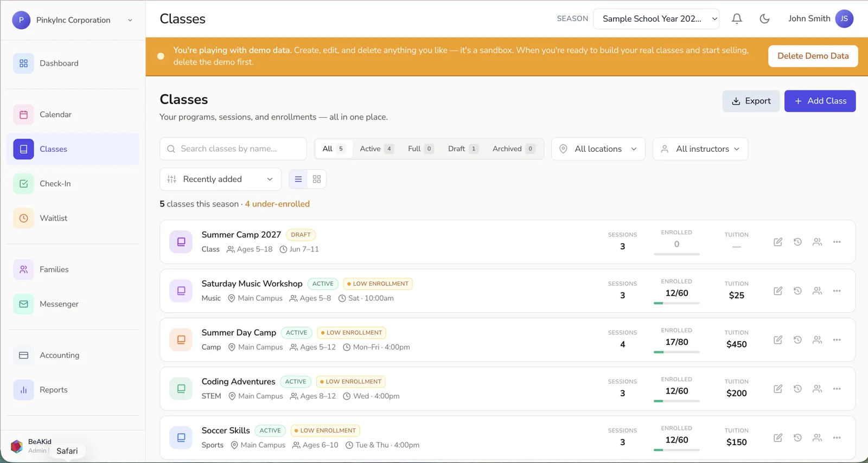Edit the Soccer Skills class
The image size is (868, 463).
(778, 438)
